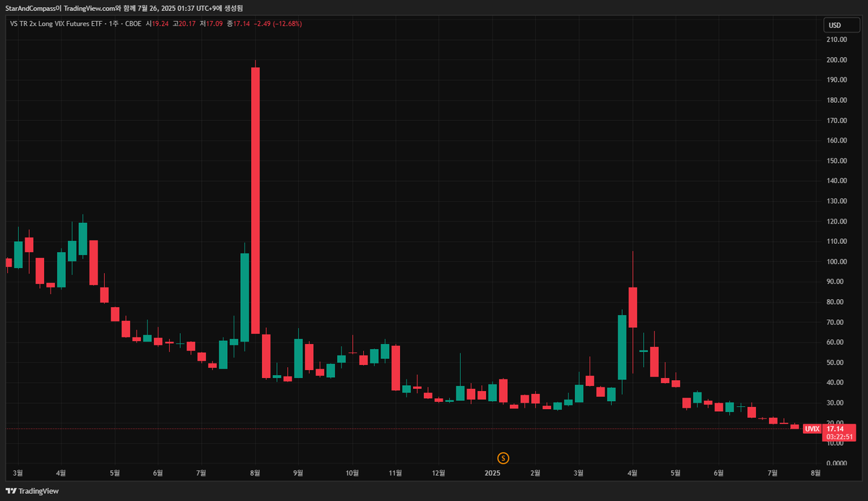
Task: Click the 150.00 price axis label
Action: point(836,161)
